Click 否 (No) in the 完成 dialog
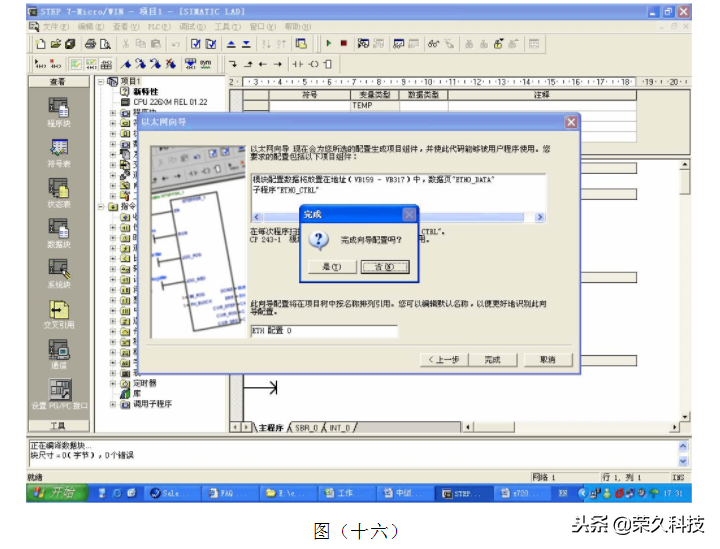Image resolution: width=720 pixels, height=549 pixels. click(384, 267)
